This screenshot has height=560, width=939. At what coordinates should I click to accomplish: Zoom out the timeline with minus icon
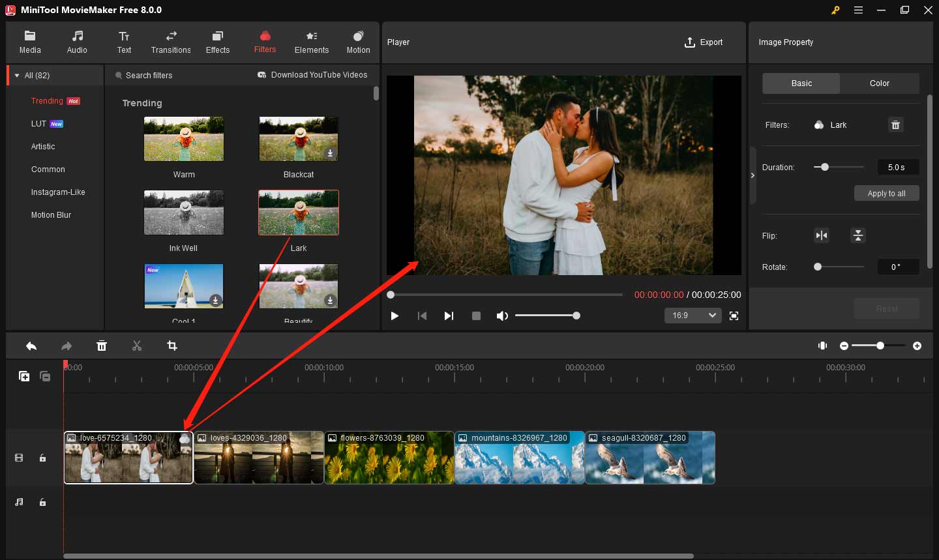tap(844, 346)
